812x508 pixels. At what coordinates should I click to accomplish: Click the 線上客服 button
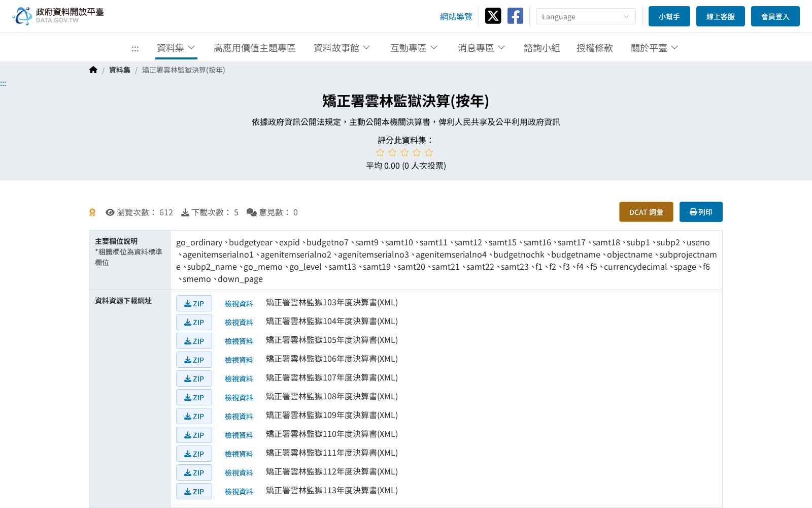pyautogui.click(x=721, y=16)
